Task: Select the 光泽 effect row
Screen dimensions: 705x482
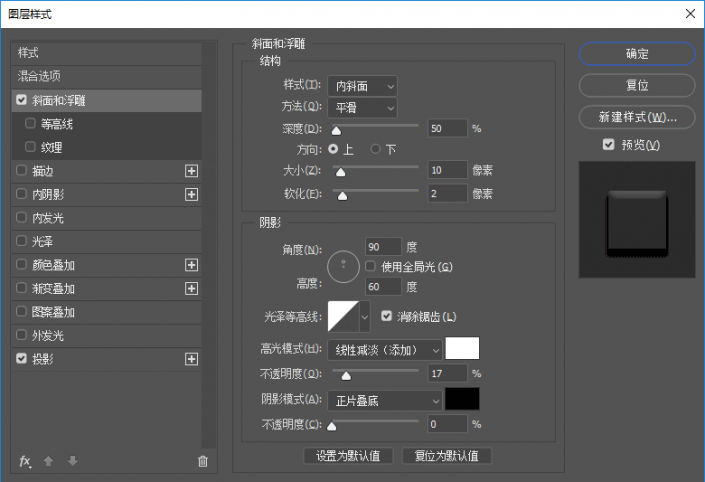Action: point(107,241)
